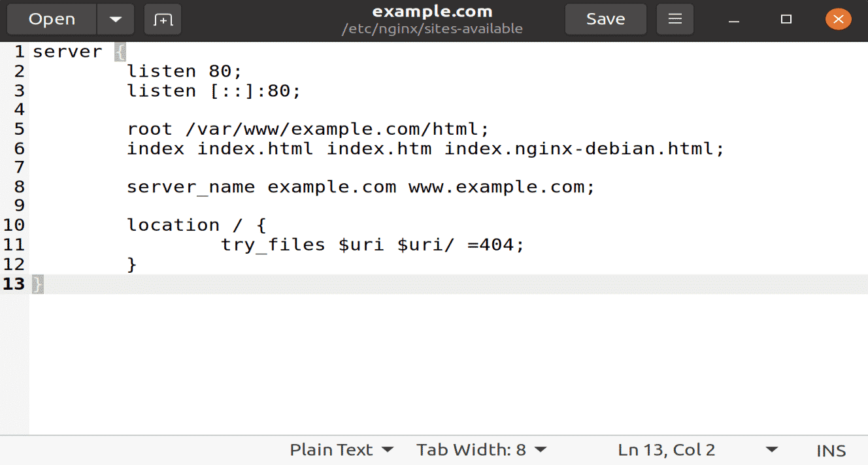Click the Open button
Screen dimensions: 868x465
point(52,20)
